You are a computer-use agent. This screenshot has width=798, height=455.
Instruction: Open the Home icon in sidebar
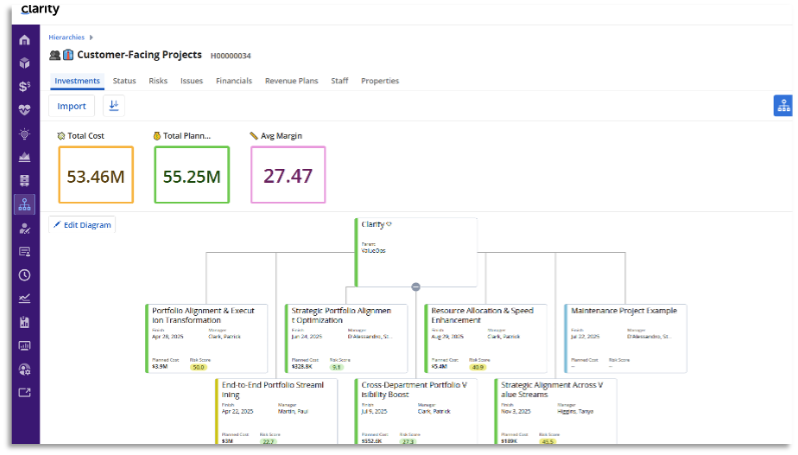pos(24,40)
